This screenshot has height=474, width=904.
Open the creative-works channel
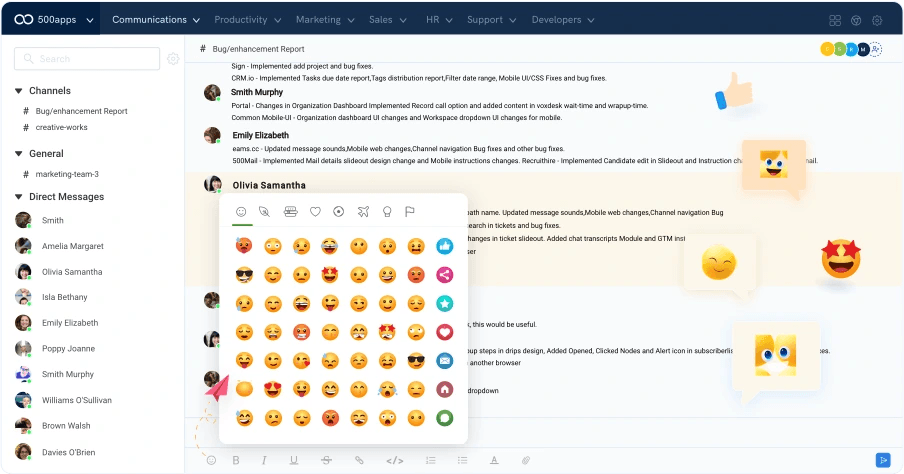[x=62, y=127]
